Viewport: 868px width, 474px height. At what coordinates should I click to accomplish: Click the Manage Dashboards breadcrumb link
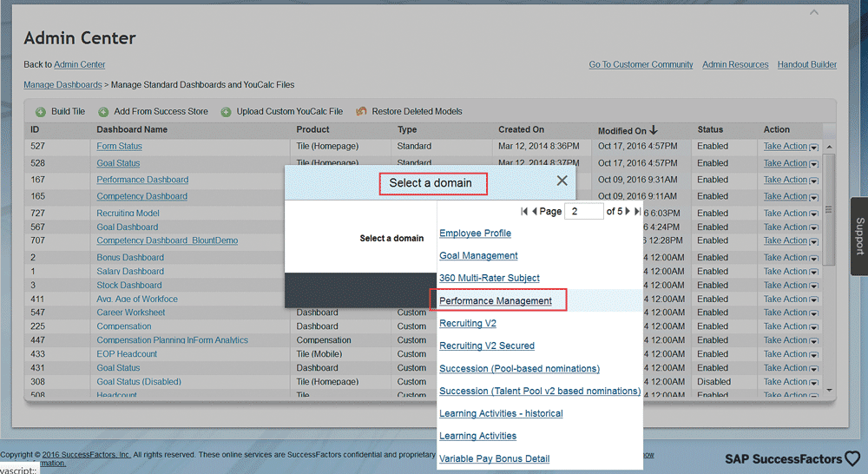(x=62, y=85)
